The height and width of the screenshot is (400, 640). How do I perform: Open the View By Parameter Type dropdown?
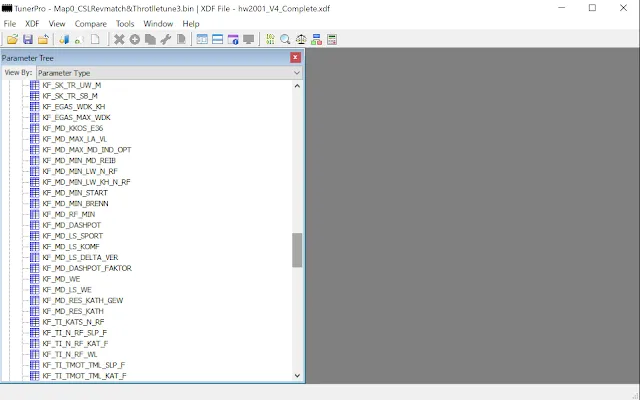[169, 73]
